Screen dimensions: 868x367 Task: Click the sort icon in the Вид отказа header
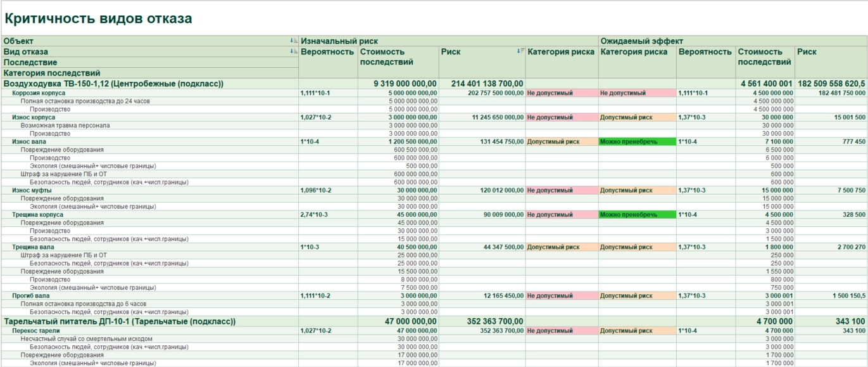pyautogui.click(x=293, y=52)
